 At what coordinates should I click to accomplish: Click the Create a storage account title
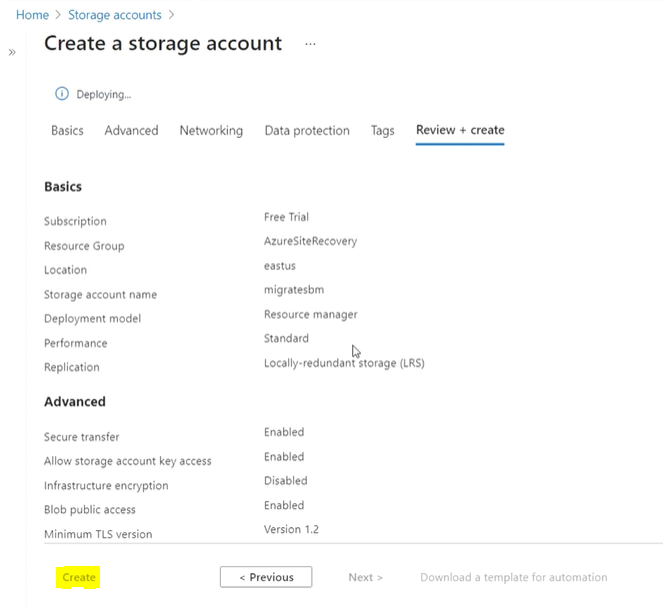tap(163, 44)
